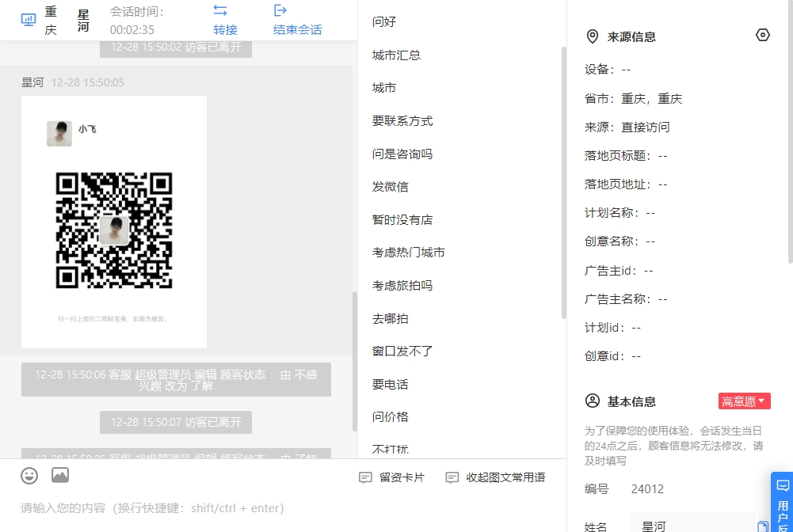Click the 落地页地址 entry
Viewport: 793px width, 532px height.
point(626,184)
